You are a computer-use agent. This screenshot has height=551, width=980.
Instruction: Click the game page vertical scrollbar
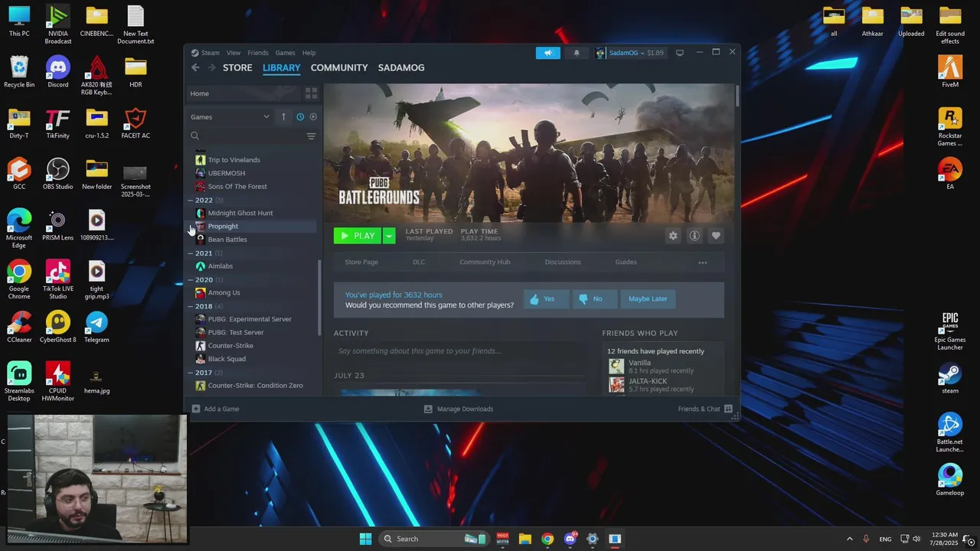pyautogui.click(x=737, y=96)
